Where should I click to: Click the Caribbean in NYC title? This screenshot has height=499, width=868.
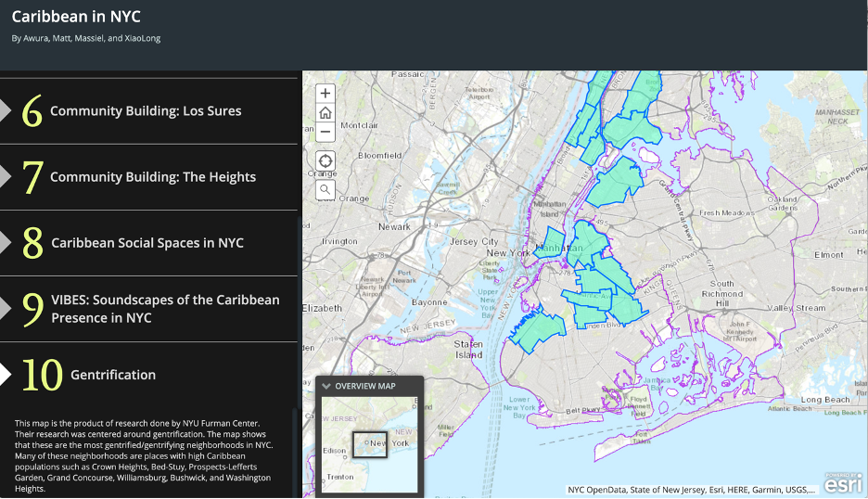pyautogui.click(x=76, y=17)
